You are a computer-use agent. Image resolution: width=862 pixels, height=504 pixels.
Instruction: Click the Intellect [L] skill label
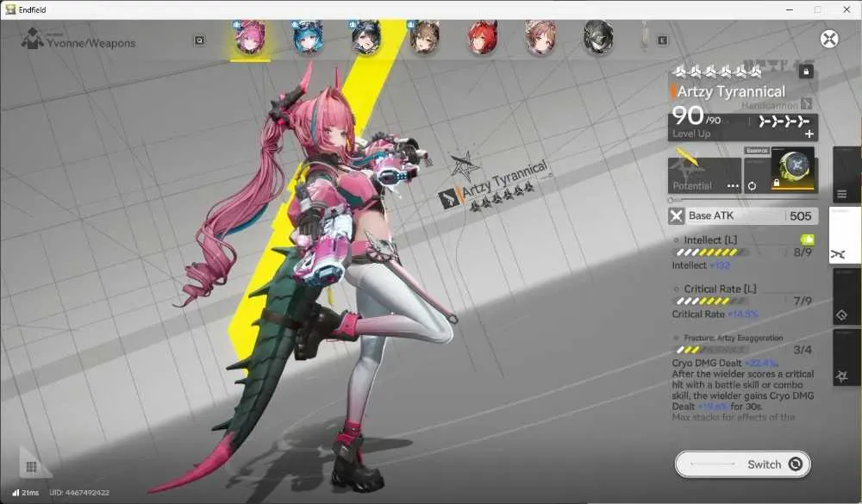[710, 240]
